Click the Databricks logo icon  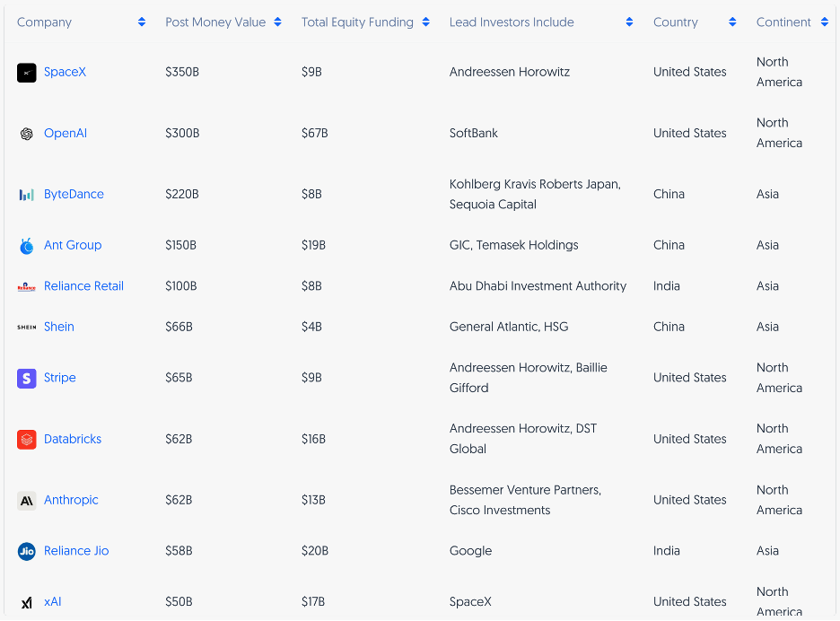(27, 440)
